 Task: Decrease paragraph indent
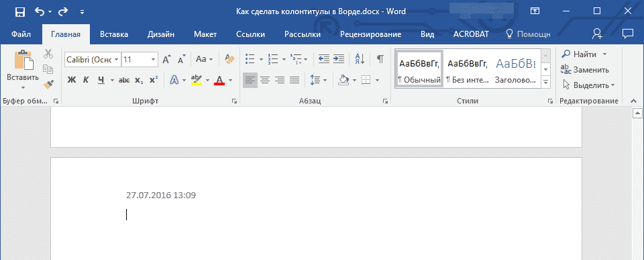point(324,59)
